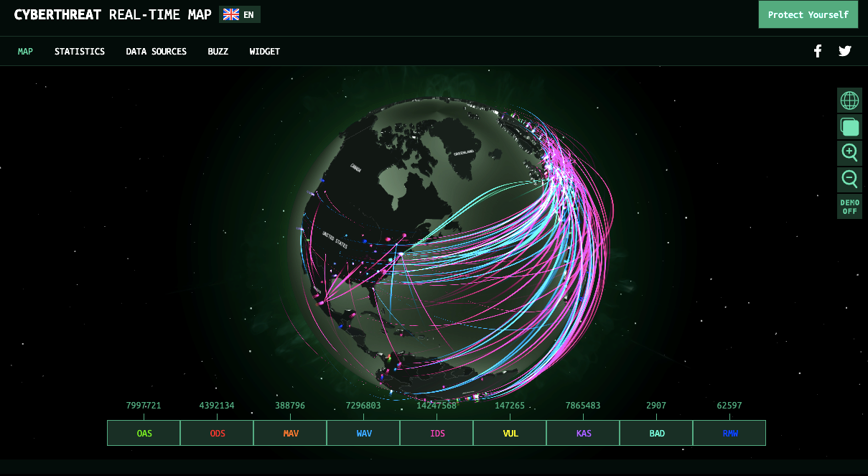
Task: Click the IDS detection type box
Action: pyautogui.click(x=437, y=434)
